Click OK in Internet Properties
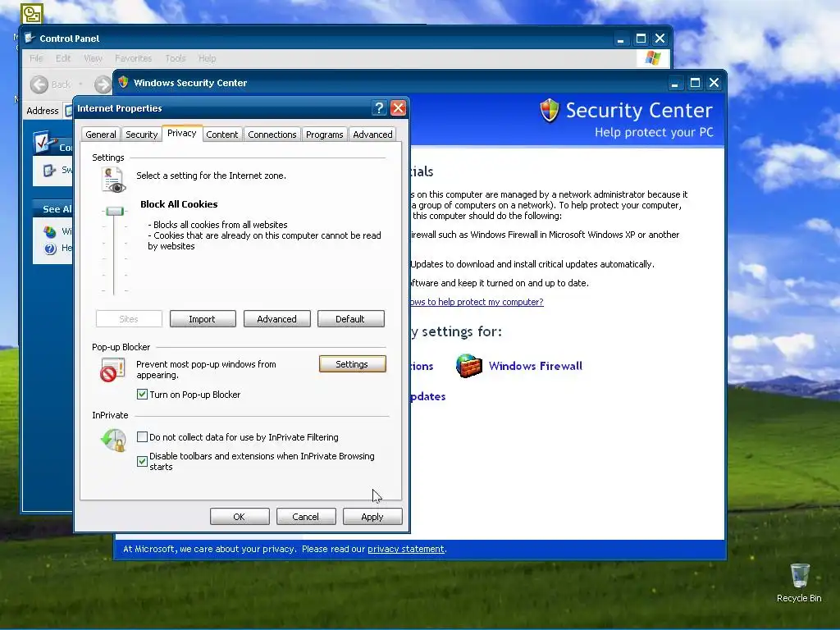 click(240, 517)
